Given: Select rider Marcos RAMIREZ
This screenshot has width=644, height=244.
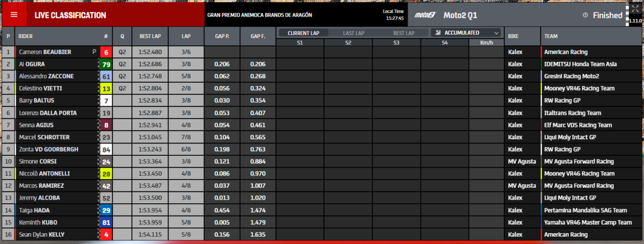Looking at the screenshot, I should pyautogui.click(x=41, y=186).
